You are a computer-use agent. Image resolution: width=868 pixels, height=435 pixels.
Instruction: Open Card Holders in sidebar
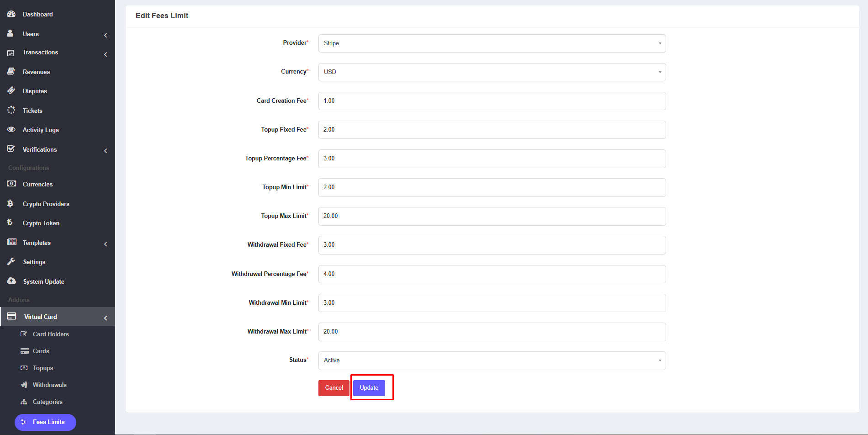tap(51, 334)
